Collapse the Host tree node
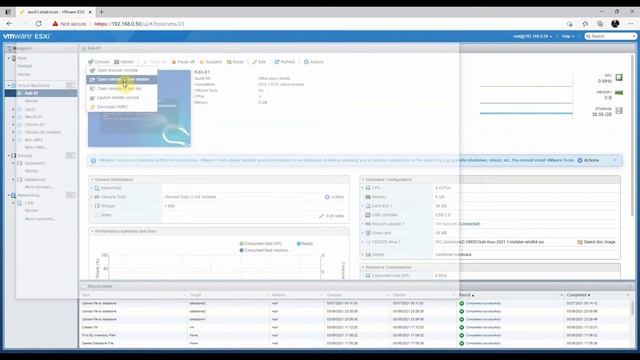The height and width of the screenshot is (360, 640). (x=9, y=58)
